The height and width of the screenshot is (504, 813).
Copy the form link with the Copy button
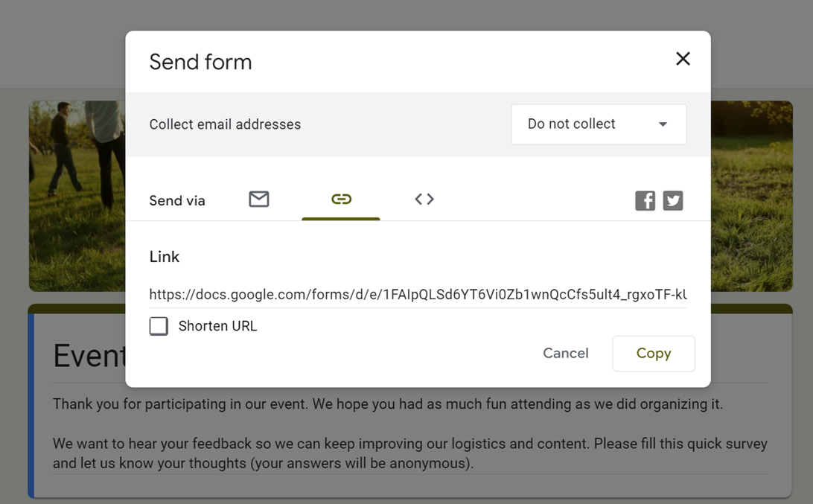pyautogui.click(x=653, y=353)
